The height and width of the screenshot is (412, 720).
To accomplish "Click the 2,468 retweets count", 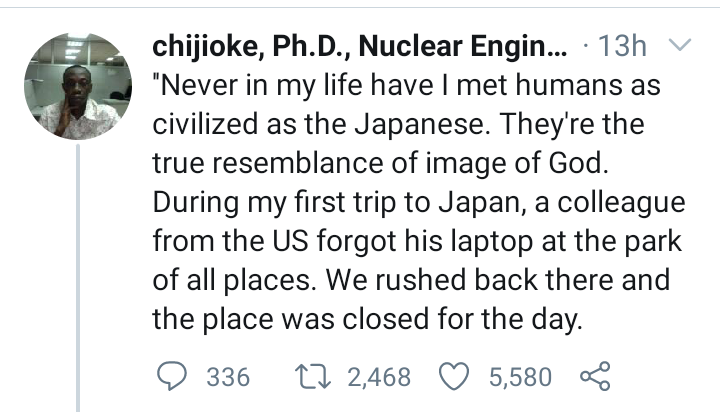I will pos(378,377).
